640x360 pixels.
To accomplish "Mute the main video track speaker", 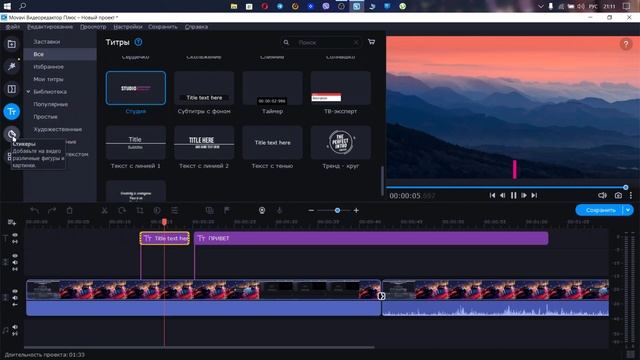I will point(15,298).
